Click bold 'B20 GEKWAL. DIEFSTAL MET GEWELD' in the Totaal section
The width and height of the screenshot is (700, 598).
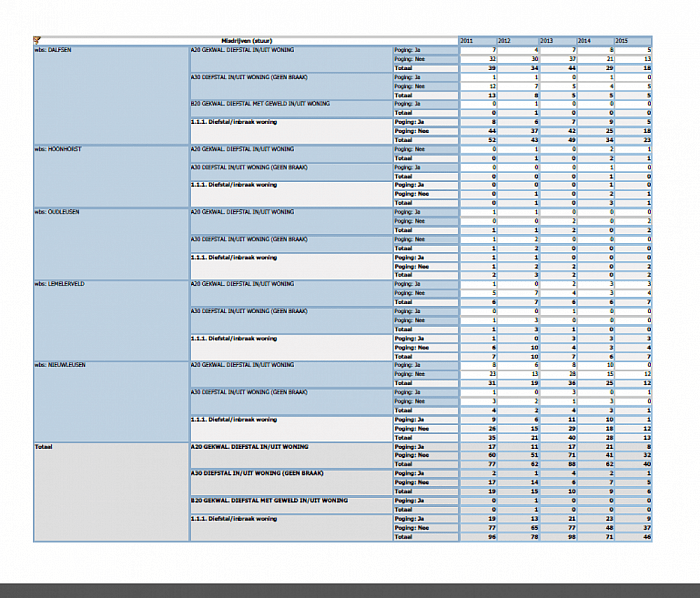point(269,500)
